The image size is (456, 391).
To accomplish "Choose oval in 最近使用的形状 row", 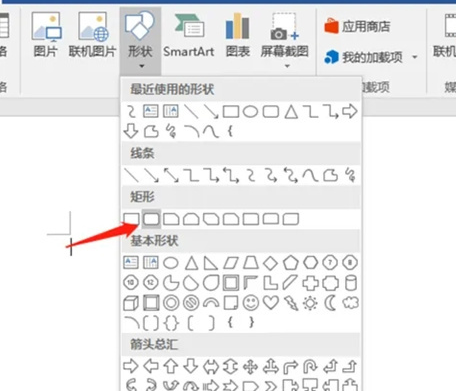I will (251, 112).
